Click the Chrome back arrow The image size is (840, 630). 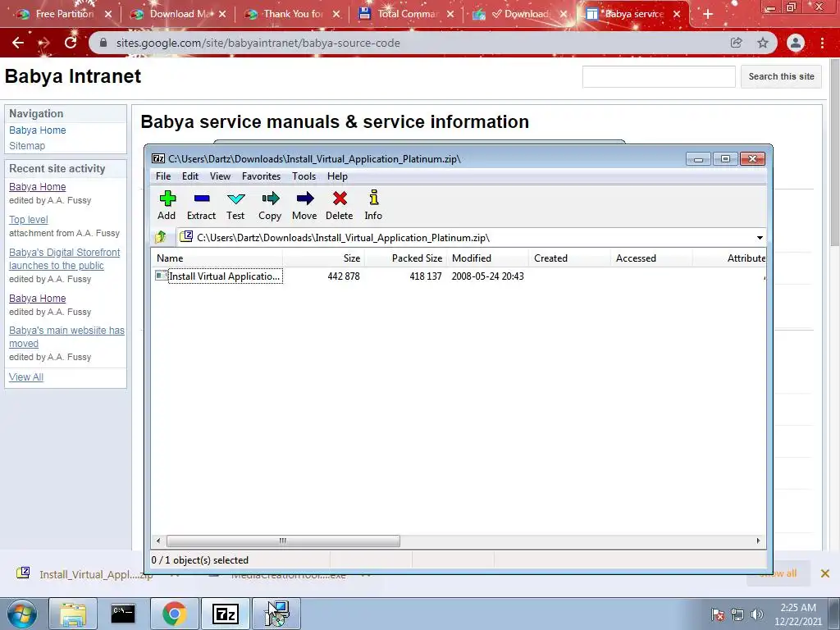click(x=18, y=43)
